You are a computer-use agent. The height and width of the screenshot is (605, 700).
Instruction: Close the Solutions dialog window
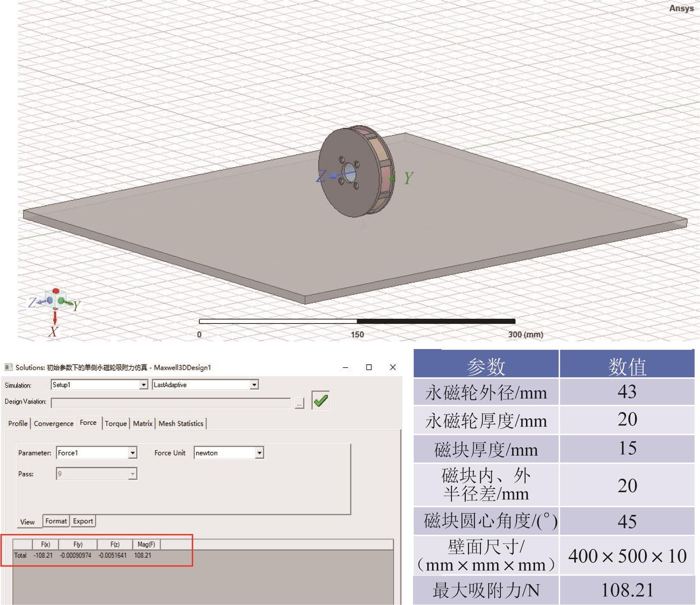point(393,367)
